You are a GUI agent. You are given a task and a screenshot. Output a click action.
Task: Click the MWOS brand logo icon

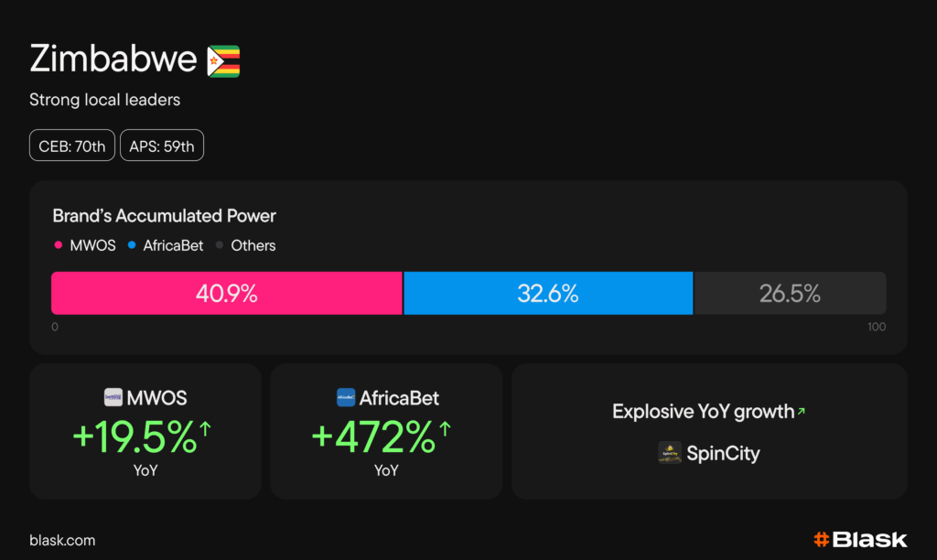point(113,398)
